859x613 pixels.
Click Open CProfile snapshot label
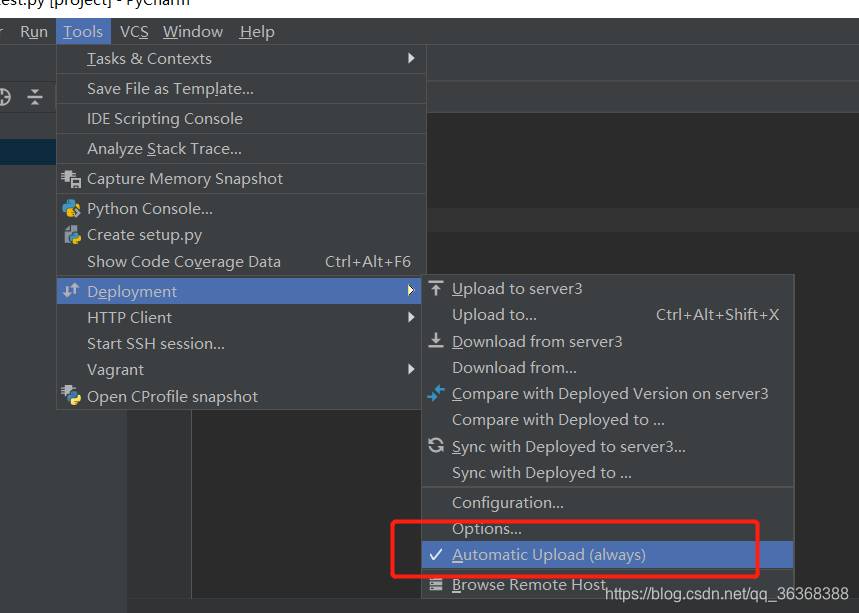tap(172, 397)
